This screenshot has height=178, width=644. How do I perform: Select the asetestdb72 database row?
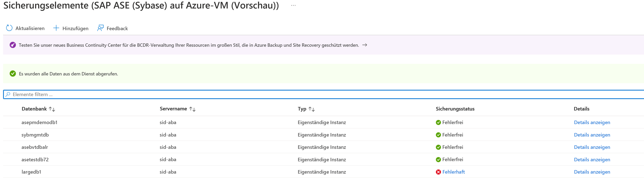click(323, 160)
